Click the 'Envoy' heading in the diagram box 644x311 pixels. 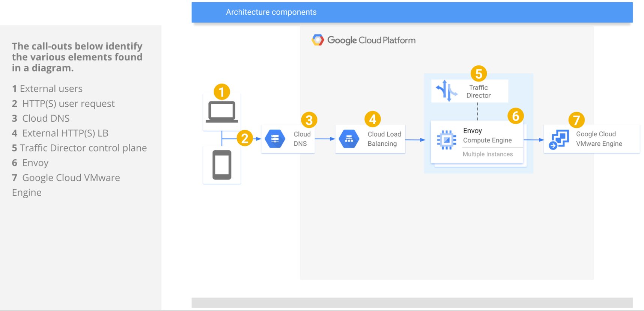tap(472, 131)
